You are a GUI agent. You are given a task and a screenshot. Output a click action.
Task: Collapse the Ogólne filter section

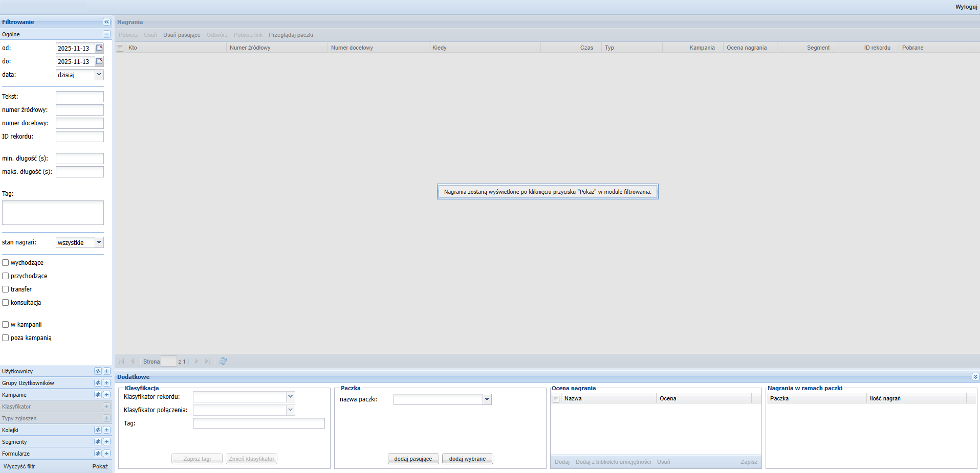click(x=106, y=34)
